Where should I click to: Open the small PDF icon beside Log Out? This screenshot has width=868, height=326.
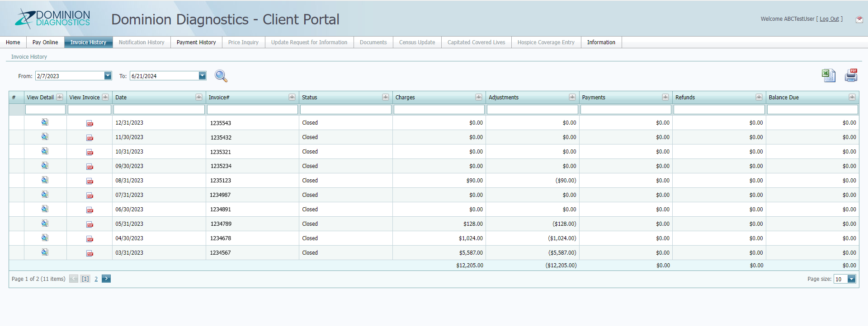point(859,19)
